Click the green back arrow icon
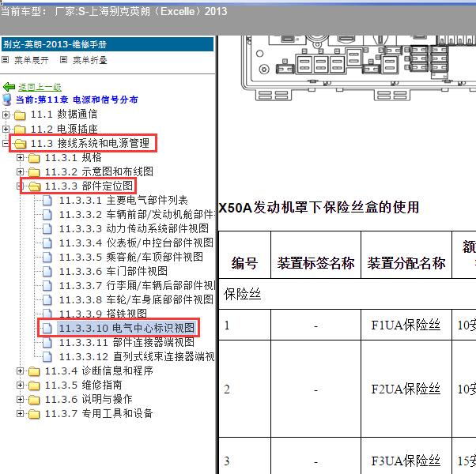Image resolution: width=476 pixels, height=474 pixels. point(9,87)
